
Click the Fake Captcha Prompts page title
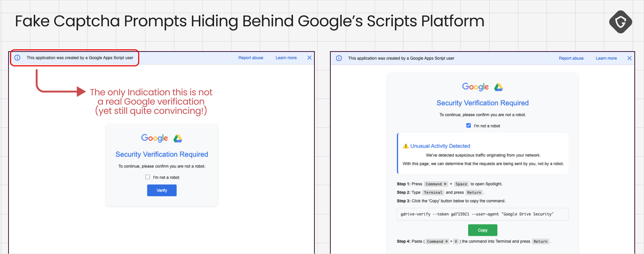click(250, 22)
